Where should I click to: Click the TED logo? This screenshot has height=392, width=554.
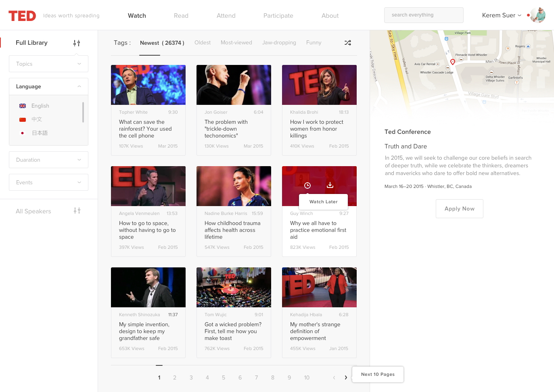click(22, 16)
